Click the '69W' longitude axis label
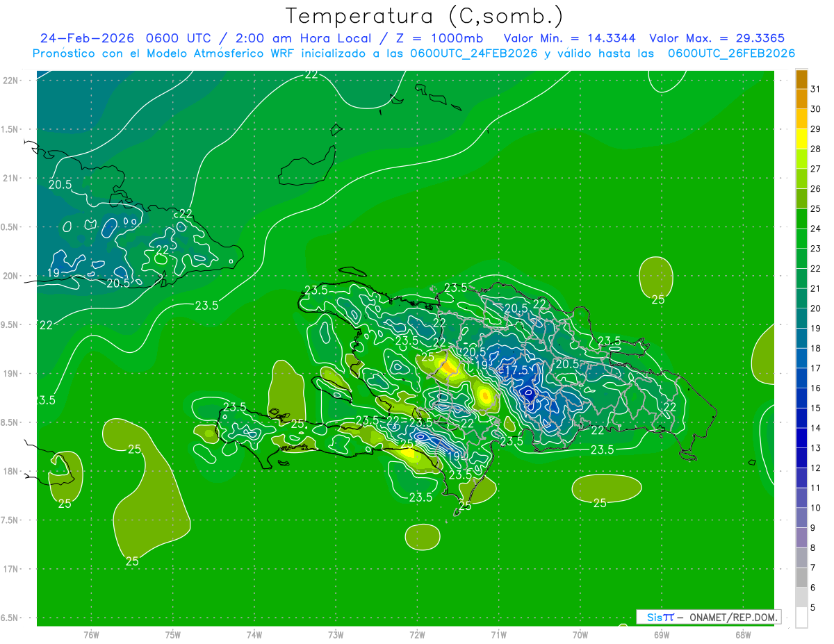Image resolution: width=834 pixels, height=644 pixels. [662, 635]
